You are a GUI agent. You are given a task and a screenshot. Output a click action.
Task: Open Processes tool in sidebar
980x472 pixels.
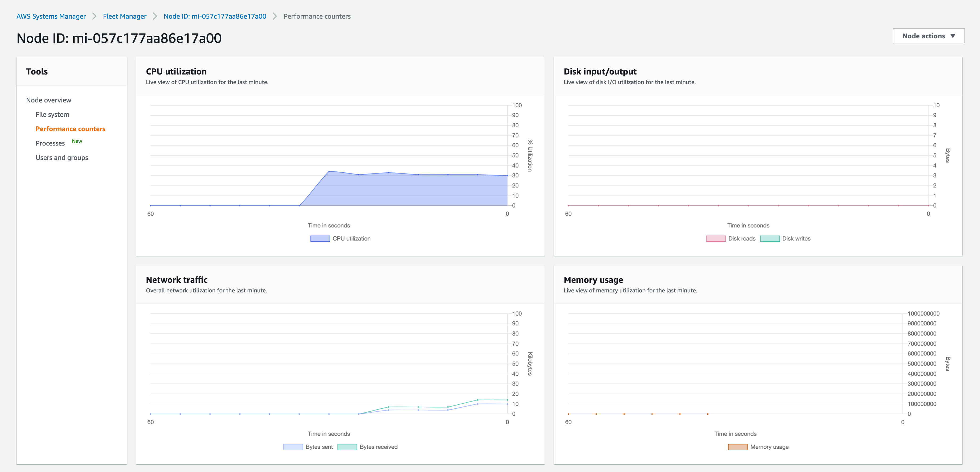tap(50, 143)
